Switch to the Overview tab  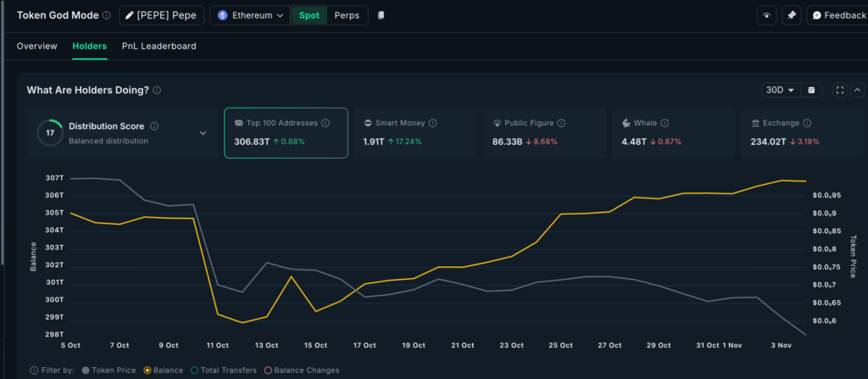click(x=36, y=46)
